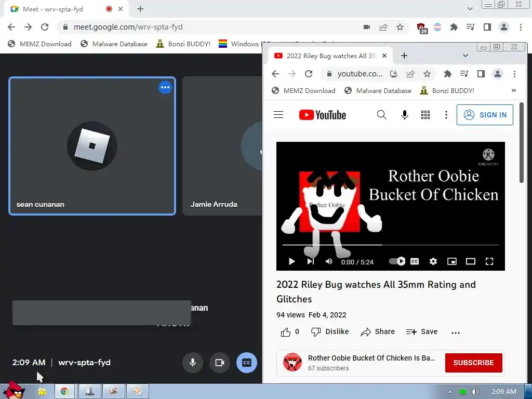Close the Meet tab

(x=121, y=9)
